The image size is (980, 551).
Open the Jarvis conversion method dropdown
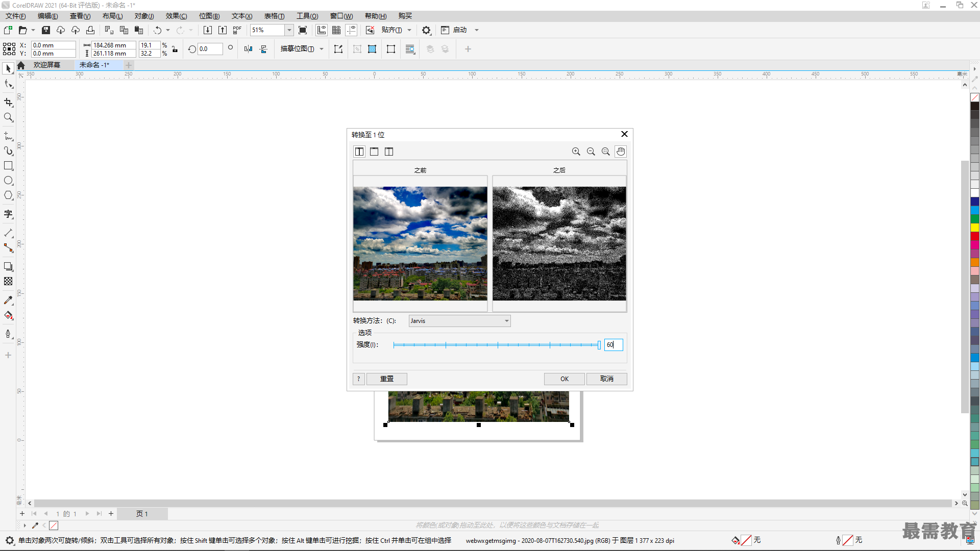pyautogui.click(x=459, y=321)
